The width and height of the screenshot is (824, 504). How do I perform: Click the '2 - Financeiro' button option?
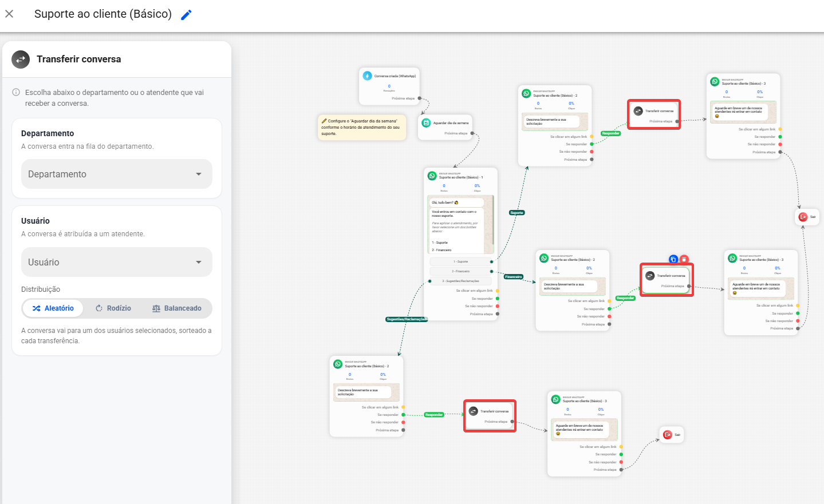461,271
